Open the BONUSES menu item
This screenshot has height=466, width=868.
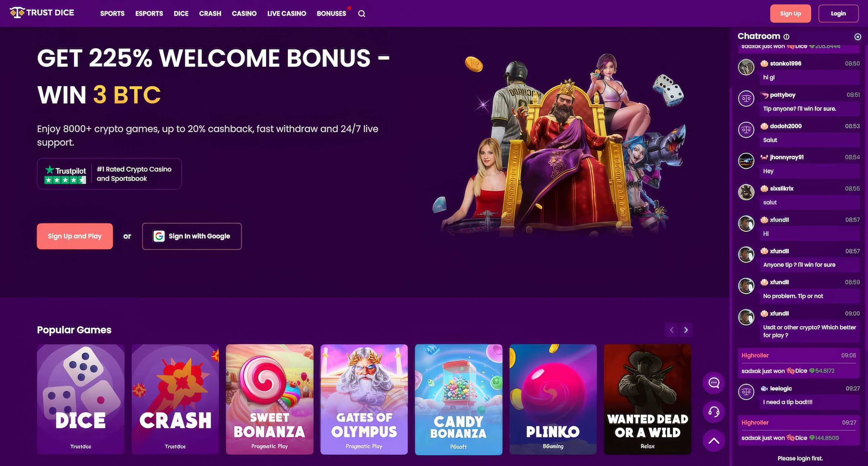tap(331, 13)
